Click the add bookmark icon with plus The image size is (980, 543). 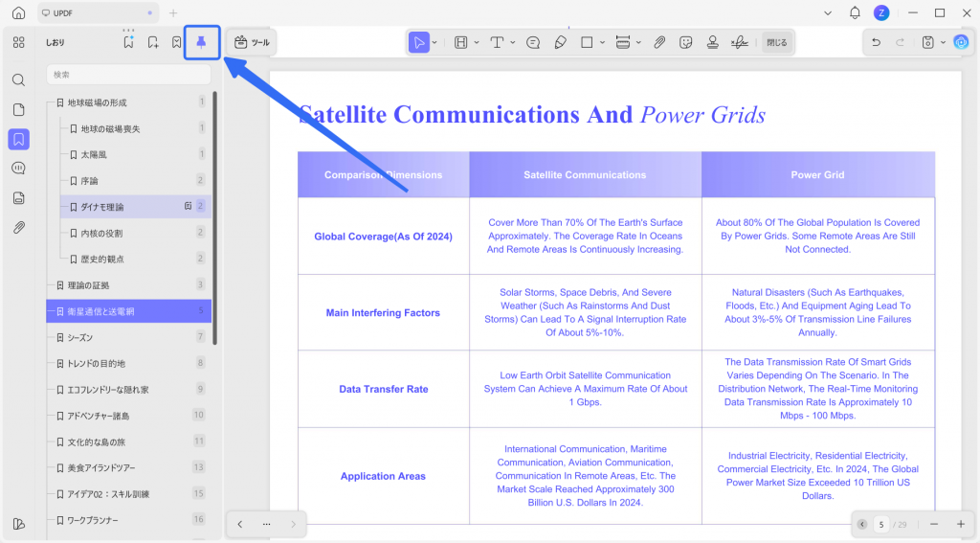[153, 42]
